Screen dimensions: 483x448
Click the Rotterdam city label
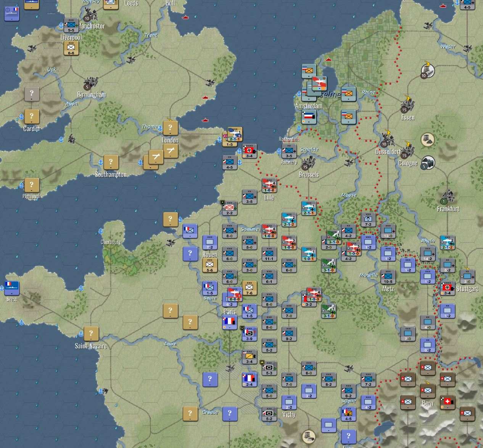tap(289, 139)
